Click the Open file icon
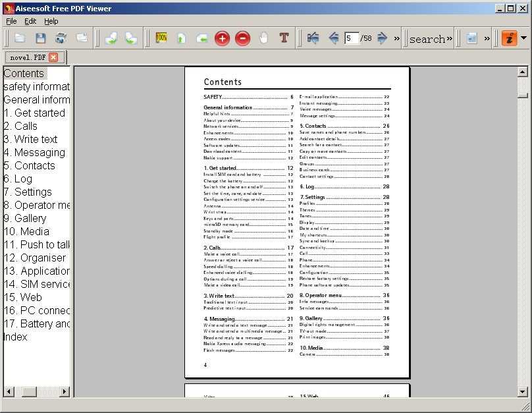 pyautogui.click(x=20, y=38)
